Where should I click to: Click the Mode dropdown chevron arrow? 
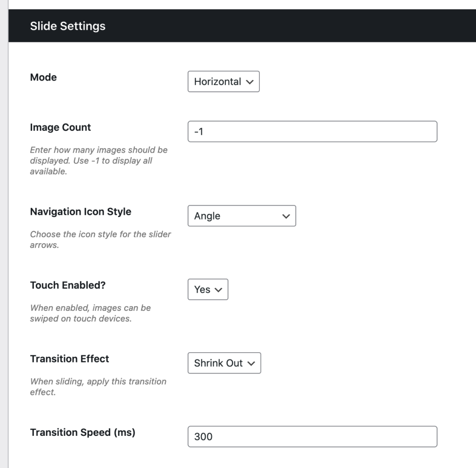250,81
